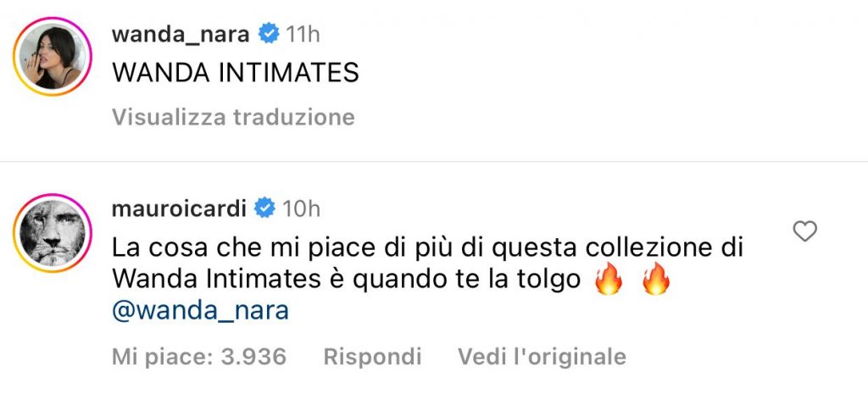Like mauroicardi's comment with the heart icon
This screenshot has width=868, height=405.
pyautogui.click(x=805, y=231)
